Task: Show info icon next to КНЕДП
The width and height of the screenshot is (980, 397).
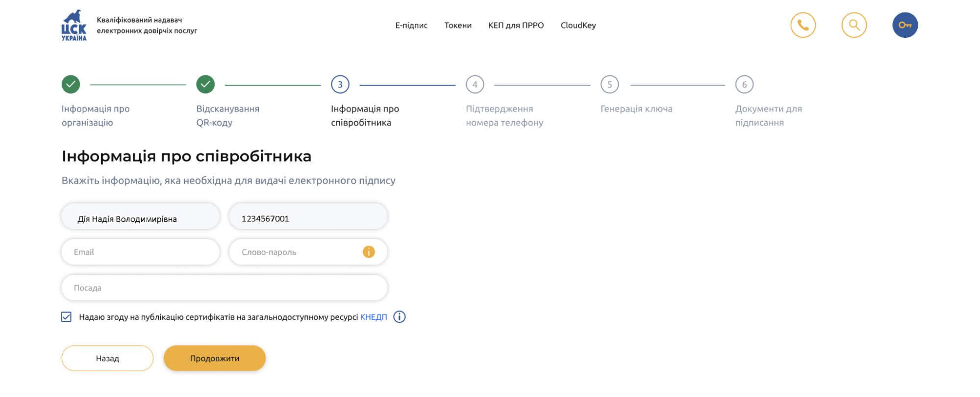Action: pos(400,317)
